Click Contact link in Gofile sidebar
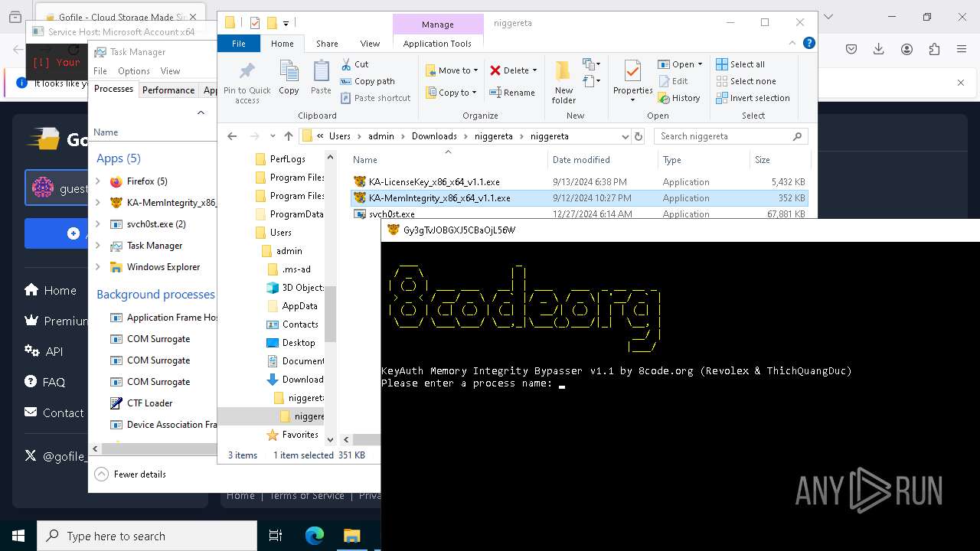Screen dimensions: 980x551 (x=54, y=412)
